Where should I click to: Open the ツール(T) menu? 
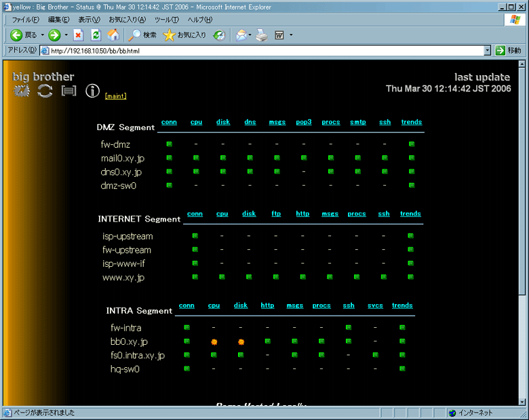pos(166,20)
